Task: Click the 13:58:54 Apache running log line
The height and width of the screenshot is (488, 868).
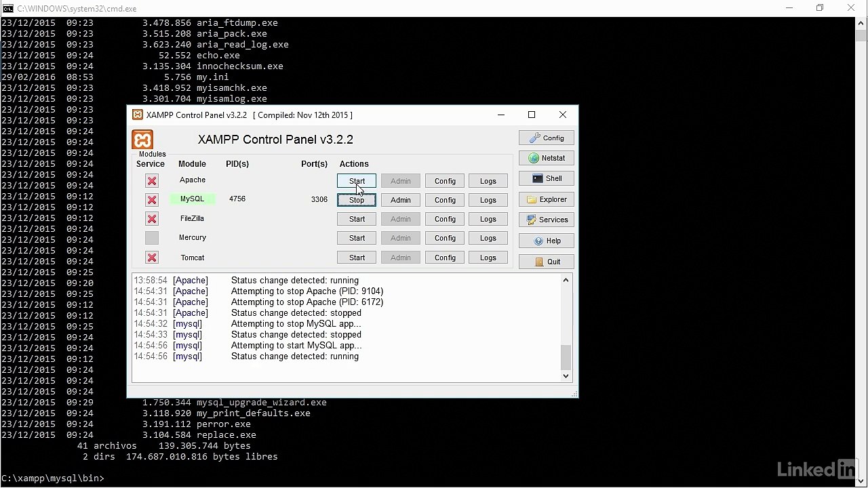Action: pyautogui.click(x=246, y=281)
